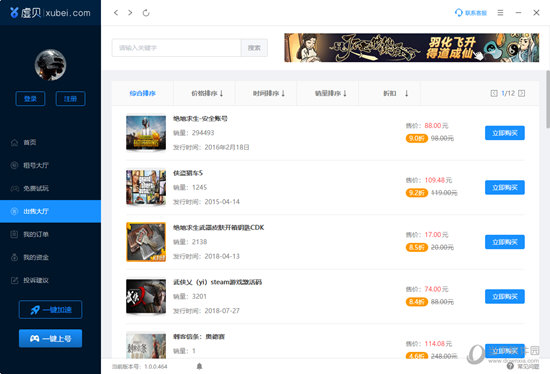Screen dimensions: 550x374
Task: Open the hamburger menu icon
Action: [x=500, y=13]
